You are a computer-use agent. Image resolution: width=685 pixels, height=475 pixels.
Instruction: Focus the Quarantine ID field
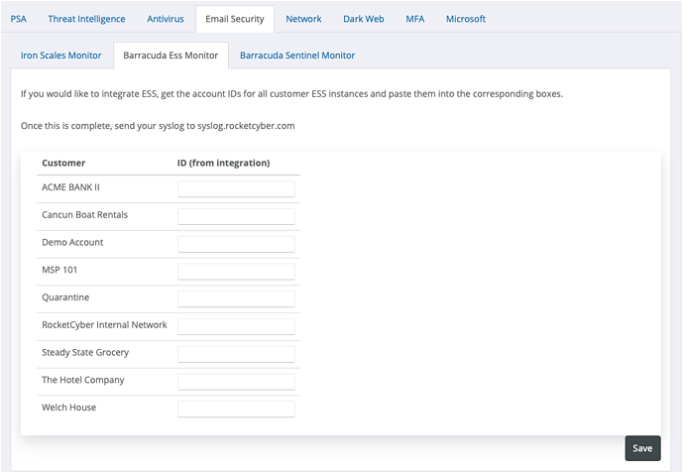236,299
